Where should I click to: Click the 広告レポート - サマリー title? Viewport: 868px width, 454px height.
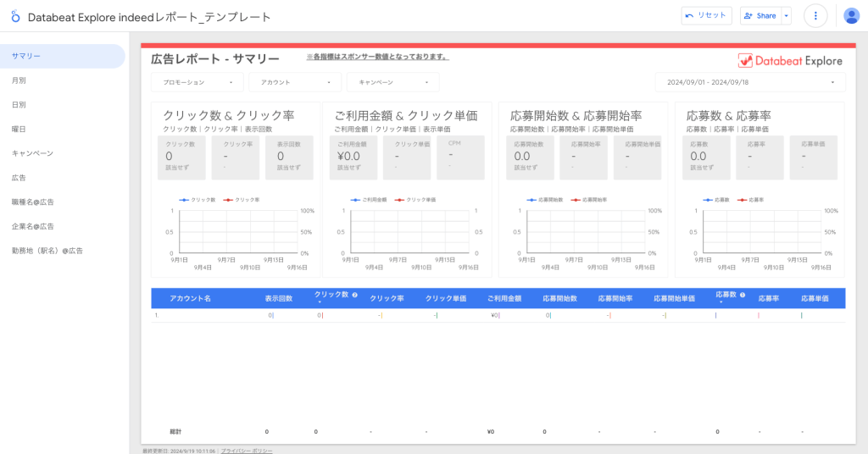coord(215,58)
